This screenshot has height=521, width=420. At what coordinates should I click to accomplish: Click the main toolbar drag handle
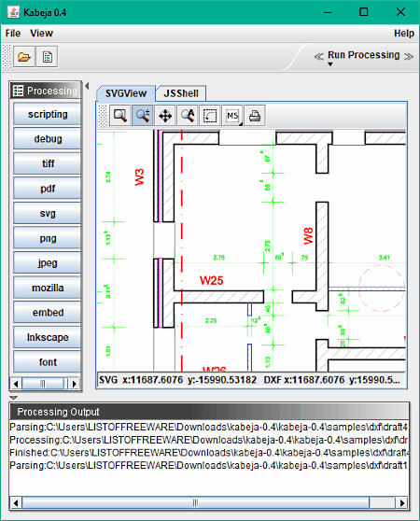tap(7, 57)
